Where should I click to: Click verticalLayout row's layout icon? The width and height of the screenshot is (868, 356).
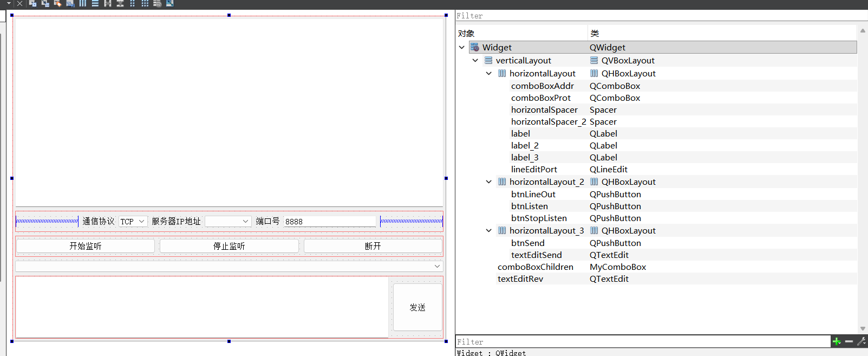488,60
